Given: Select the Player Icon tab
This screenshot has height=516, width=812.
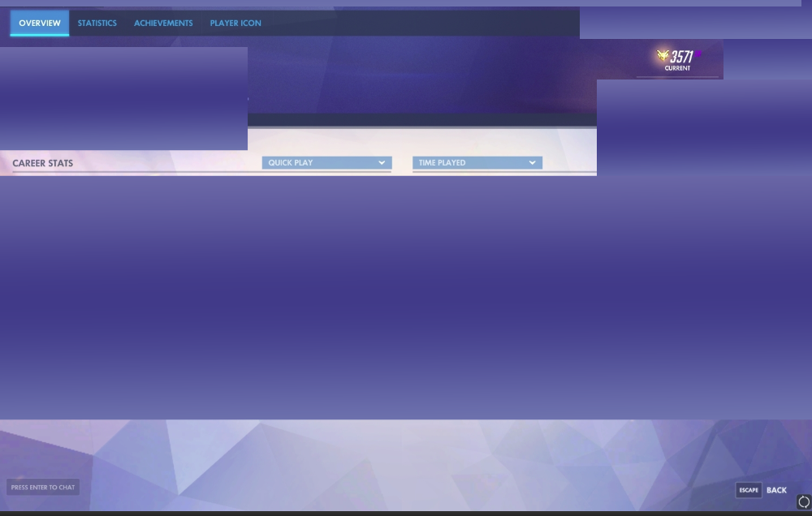Looking at the screenshot, I should (x=235, y=24).
